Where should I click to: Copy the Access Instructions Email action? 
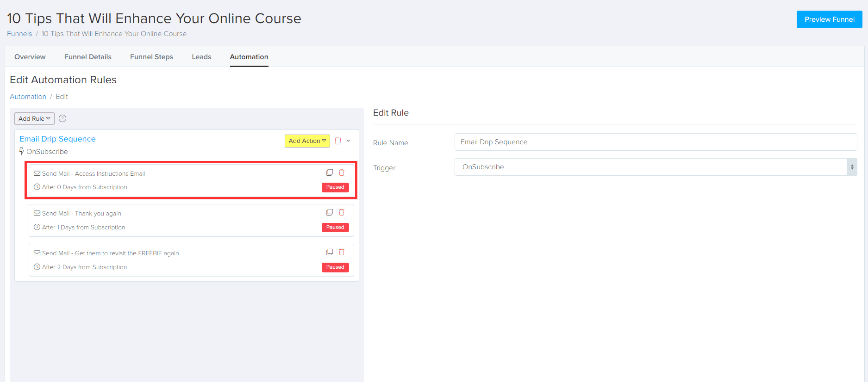(x=330, y=173)
